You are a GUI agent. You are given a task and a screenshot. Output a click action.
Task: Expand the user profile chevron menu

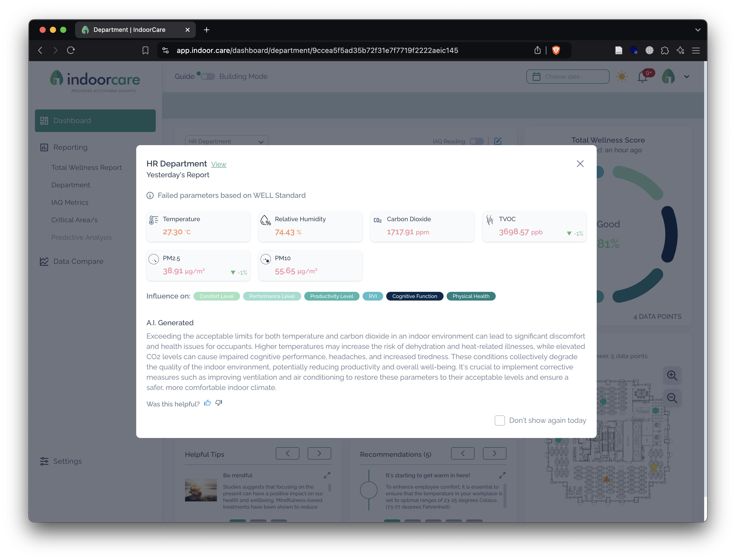[x=686, y=77]
